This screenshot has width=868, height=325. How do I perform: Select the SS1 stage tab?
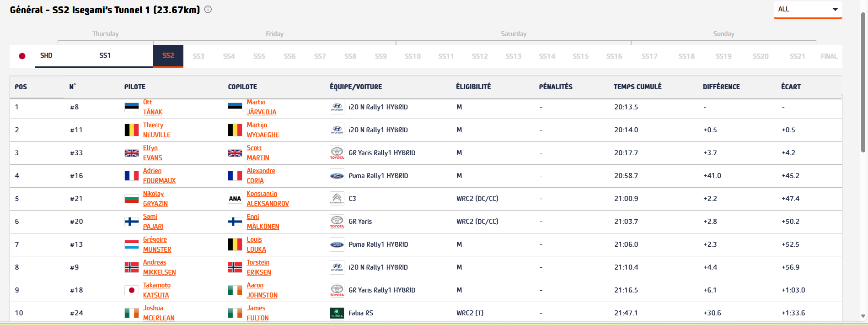[105, 55]
